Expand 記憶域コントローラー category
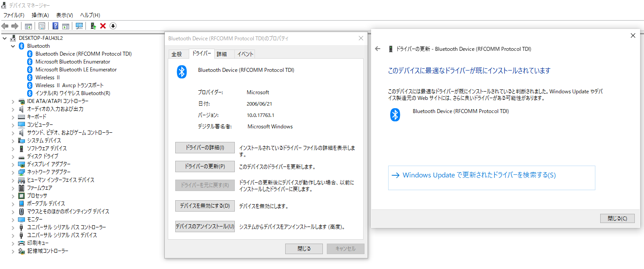644x269 pixels. pyautogui.click(x=13, y=251)
